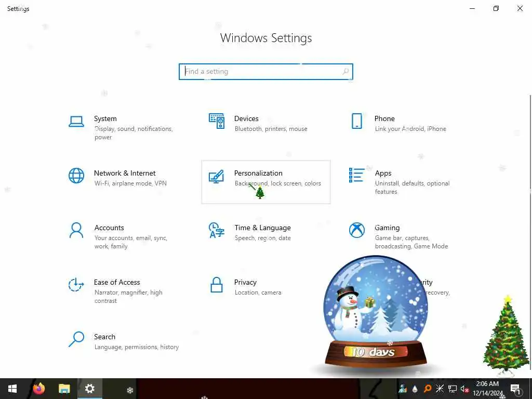
Task: Click 'Location, camera' description
Action: (258, 292)
